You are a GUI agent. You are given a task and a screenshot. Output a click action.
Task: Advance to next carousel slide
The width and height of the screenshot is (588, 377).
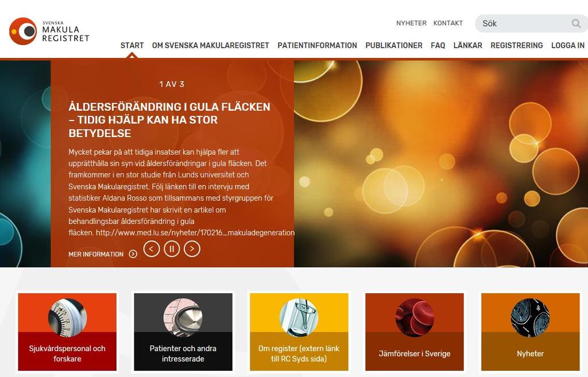coord(192,248)
